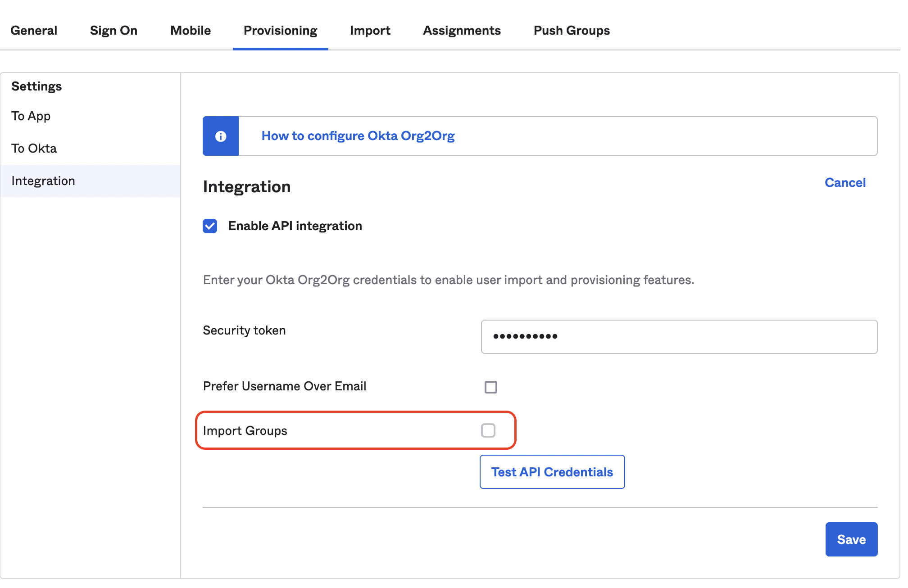This screenshot has width=908, height=588.
Task: Click the Cancel link
Action: pos(846,182)
